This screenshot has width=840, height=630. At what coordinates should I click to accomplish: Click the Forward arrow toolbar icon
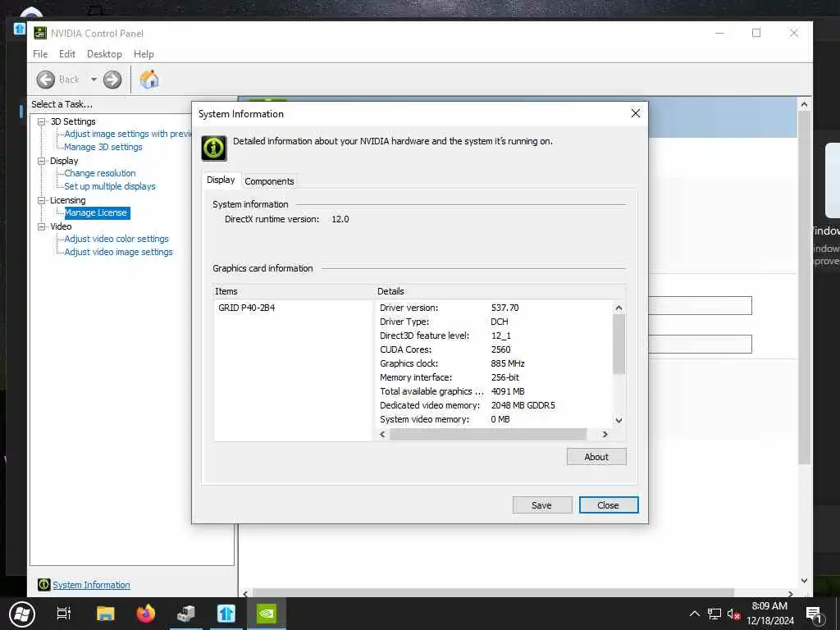112,80
